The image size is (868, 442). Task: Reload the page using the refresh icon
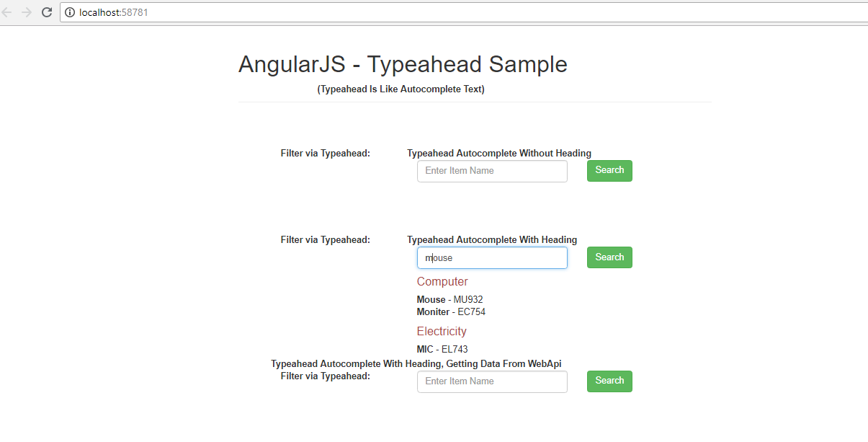[x=46, y=12]
